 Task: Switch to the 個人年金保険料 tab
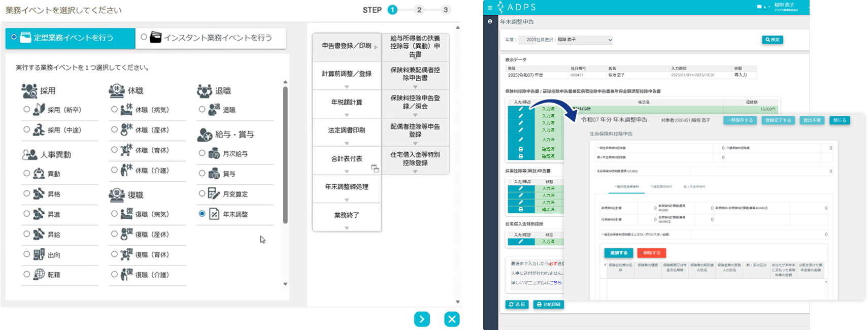[x=694, y=187]
